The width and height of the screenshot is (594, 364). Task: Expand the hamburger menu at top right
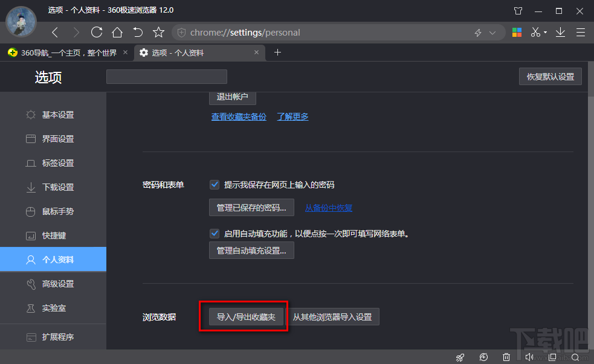coord(581,32)
